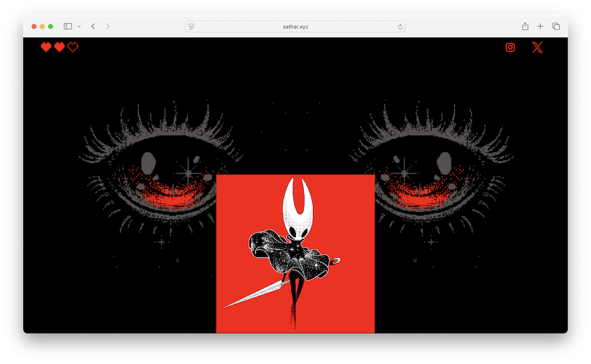
Task: Reload the sathar.xyz page
Action: [400, 27]
